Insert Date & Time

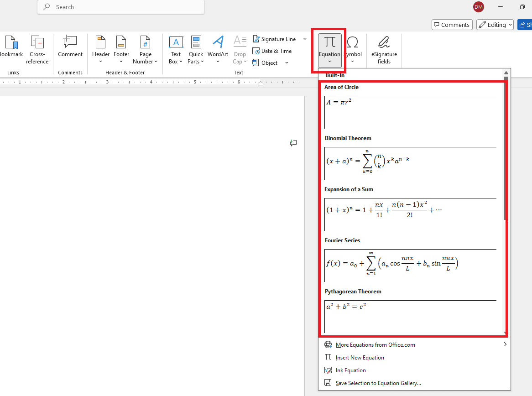point(272,51)
